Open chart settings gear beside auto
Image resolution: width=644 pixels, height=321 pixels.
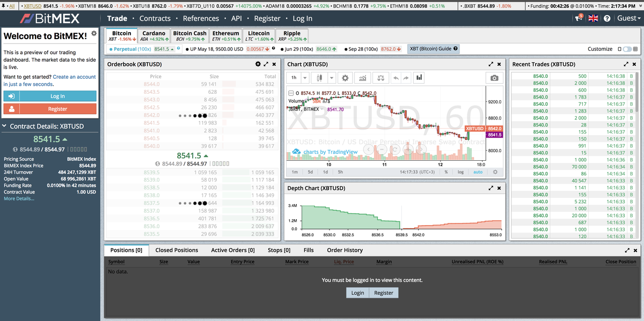click(495, 172)
